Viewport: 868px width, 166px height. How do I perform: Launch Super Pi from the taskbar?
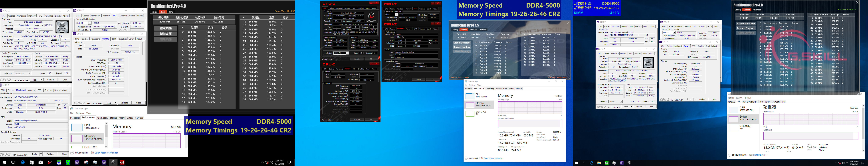pos(59,162)
